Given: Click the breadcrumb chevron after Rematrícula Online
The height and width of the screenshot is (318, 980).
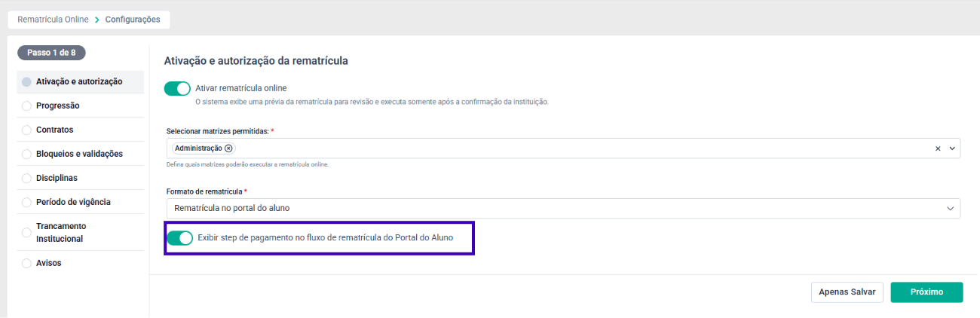Looking at the screenshot, I should pos(97,20).
